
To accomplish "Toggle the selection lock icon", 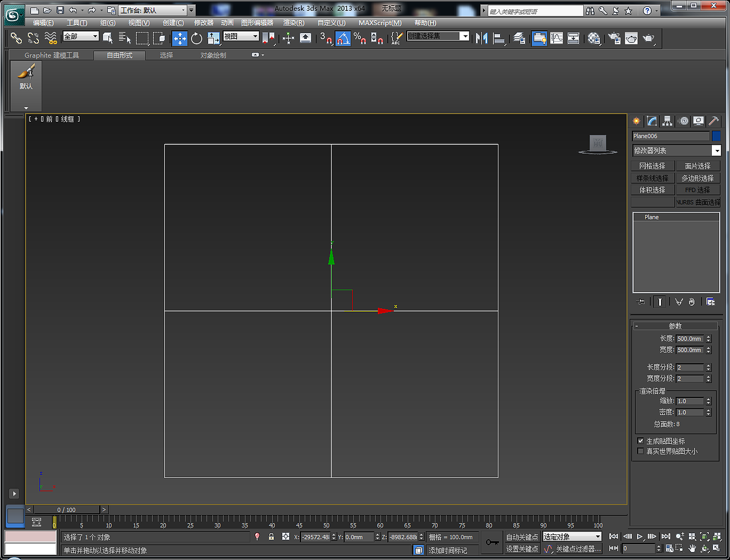I will click(x=271, y=537).
